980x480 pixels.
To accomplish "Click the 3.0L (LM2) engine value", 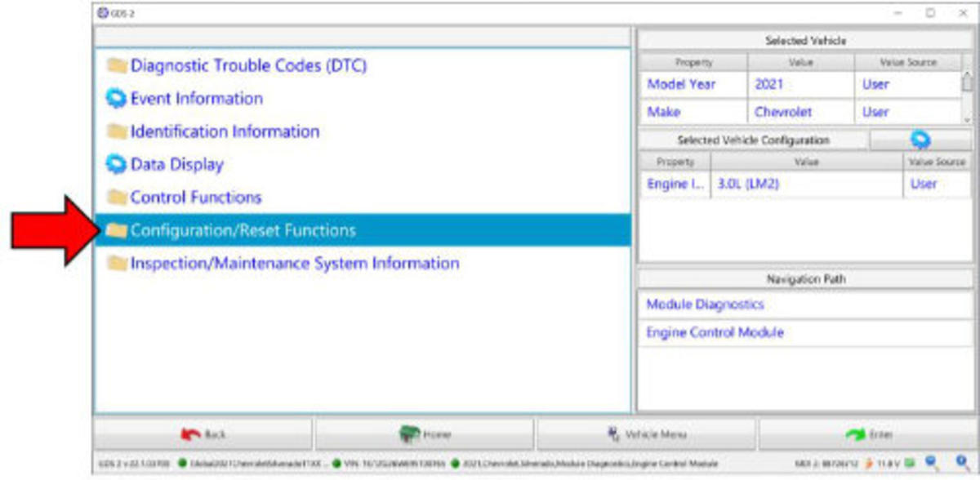I will (807, 184).
